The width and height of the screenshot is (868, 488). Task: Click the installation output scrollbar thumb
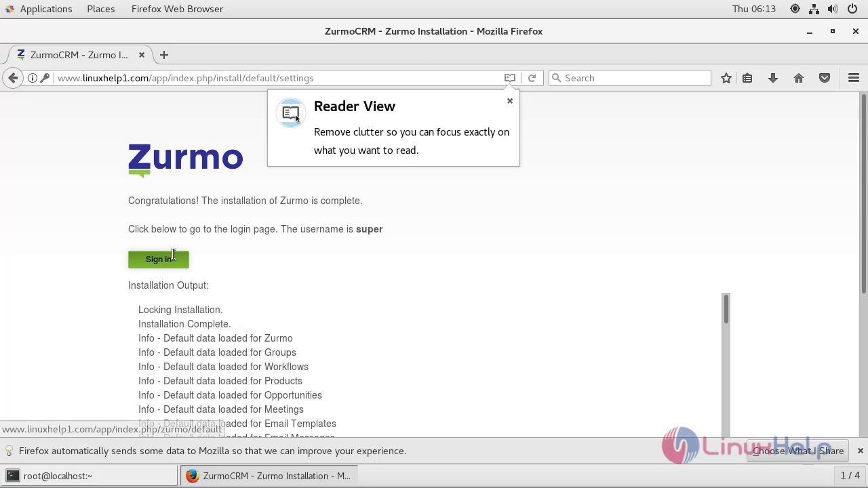tap(726, 309)
